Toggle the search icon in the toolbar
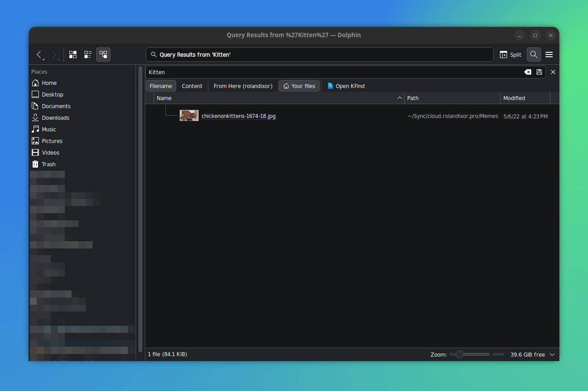This screenshot has height=391, width=588. (x=533, y=54)
